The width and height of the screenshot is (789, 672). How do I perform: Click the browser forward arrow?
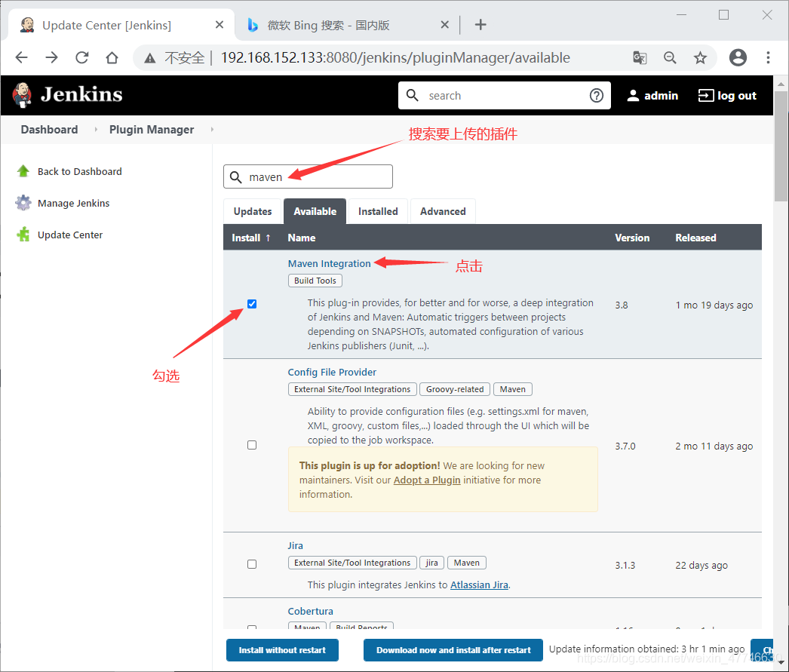coord(52,57)
